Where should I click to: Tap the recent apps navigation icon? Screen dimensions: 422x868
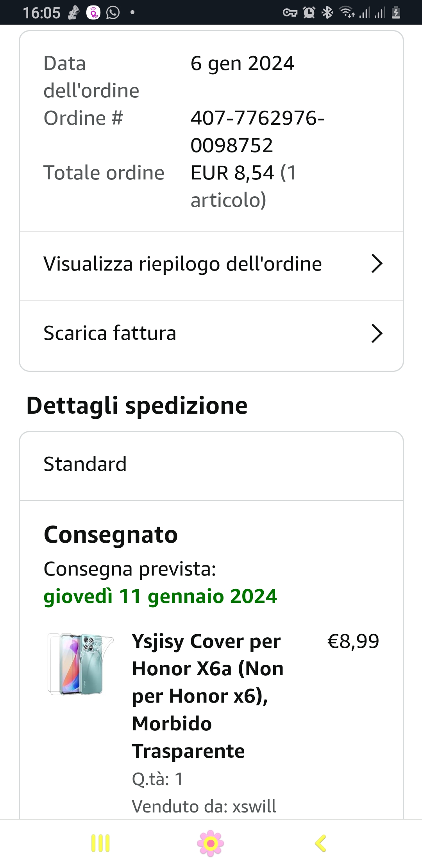pos(100,843)
